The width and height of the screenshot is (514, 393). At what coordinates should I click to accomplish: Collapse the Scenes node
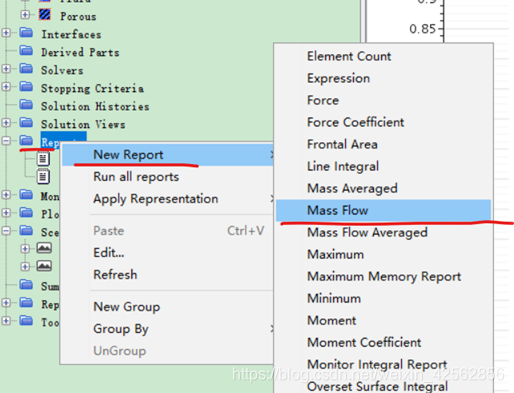coord(6,231)
